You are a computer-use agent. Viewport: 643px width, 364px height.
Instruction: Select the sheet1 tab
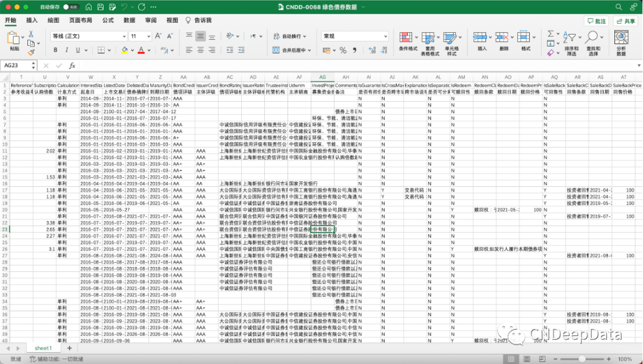(43, 348)
